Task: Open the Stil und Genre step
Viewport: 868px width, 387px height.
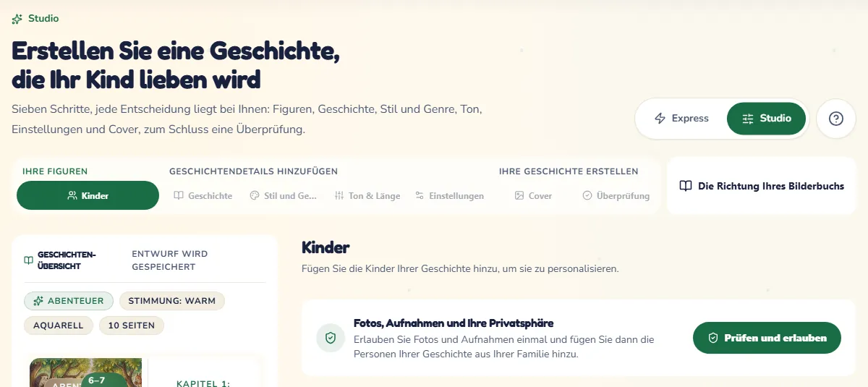Action: 284,196
